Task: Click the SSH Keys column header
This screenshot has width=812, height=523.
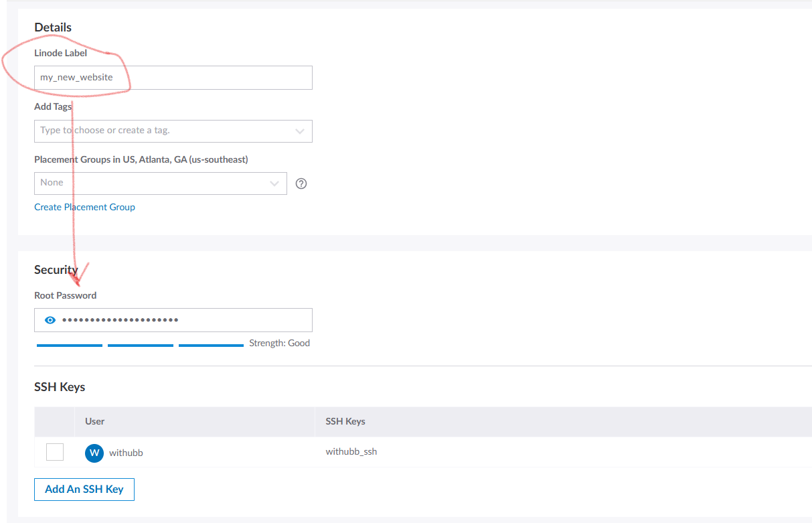Action: click(x=345, y=421)
